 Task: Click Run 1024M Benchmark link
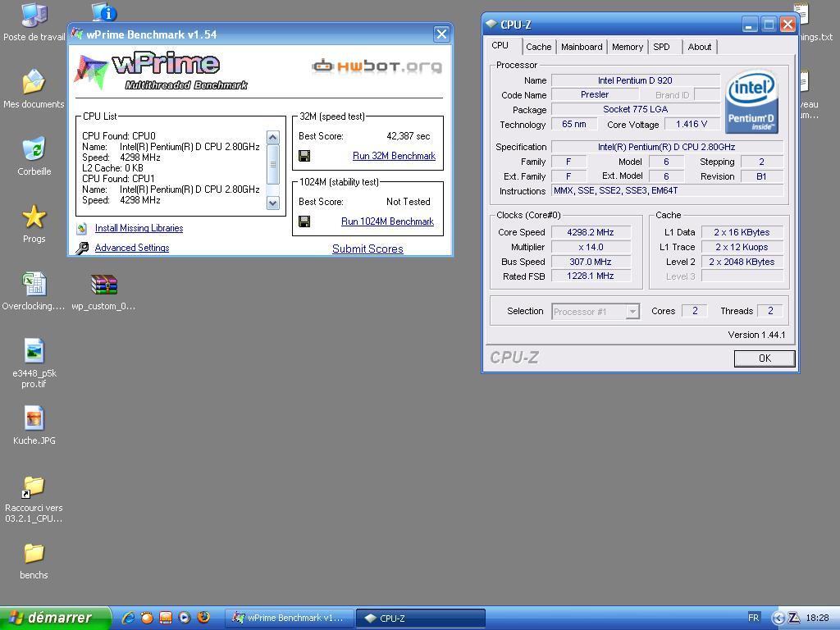point(387,221)
